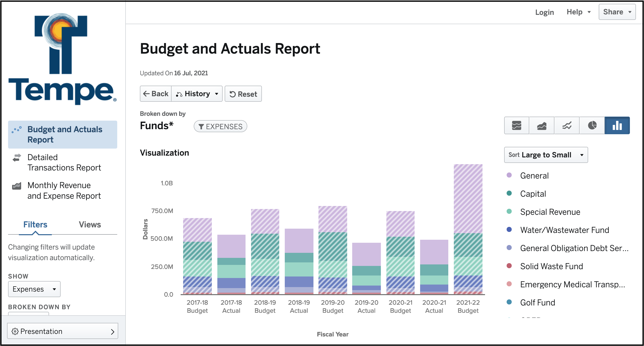Toggle the General fund legend item

(x=534, y=176)
